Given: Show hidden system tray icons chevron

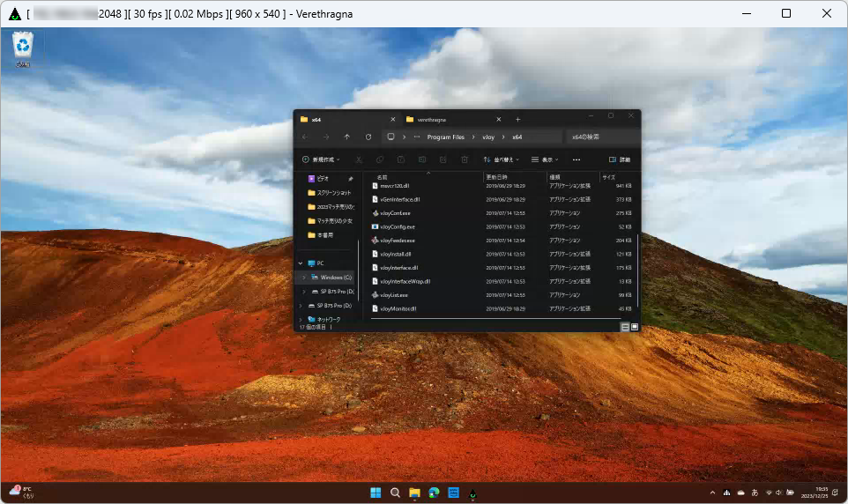Looking at the screenshot, I should pyautogui.click(x=713, y=493).
